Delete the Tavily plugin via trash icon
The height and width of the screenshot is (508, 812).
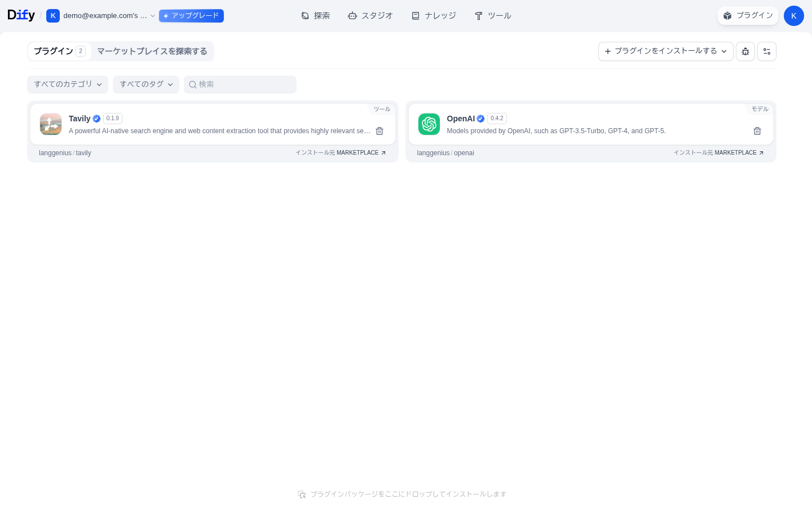tap(379, 131)
